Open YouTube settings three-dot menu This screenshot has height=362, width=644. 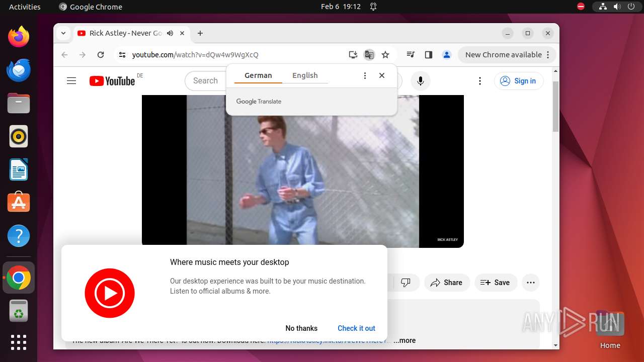(x=480, y=81)
